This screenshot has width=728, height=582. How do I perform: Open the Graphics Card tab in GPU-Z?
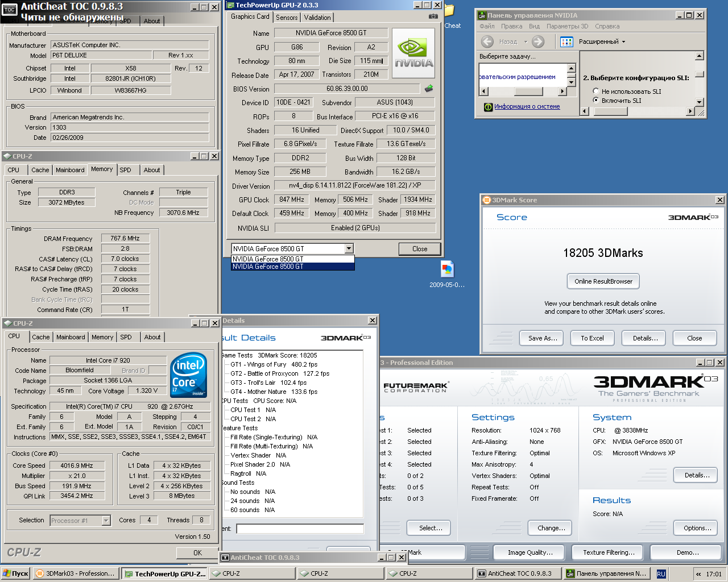(x=250, y=16)
